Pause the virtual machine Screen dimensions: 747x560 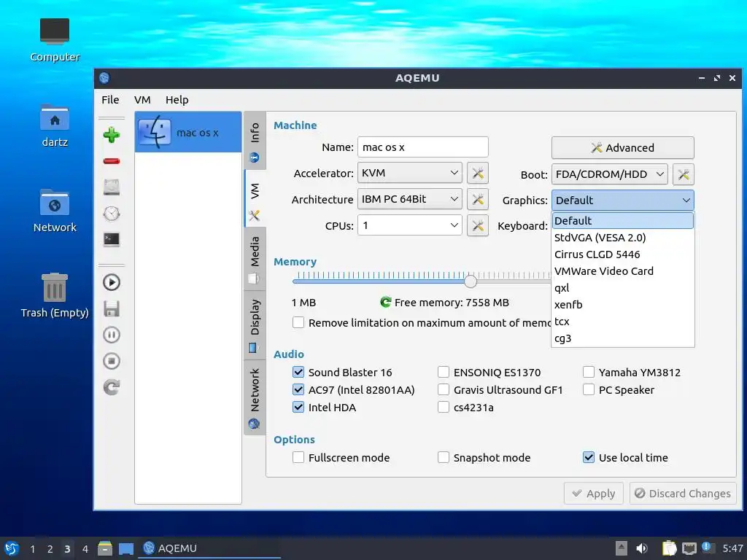click(x=112, y=335)
